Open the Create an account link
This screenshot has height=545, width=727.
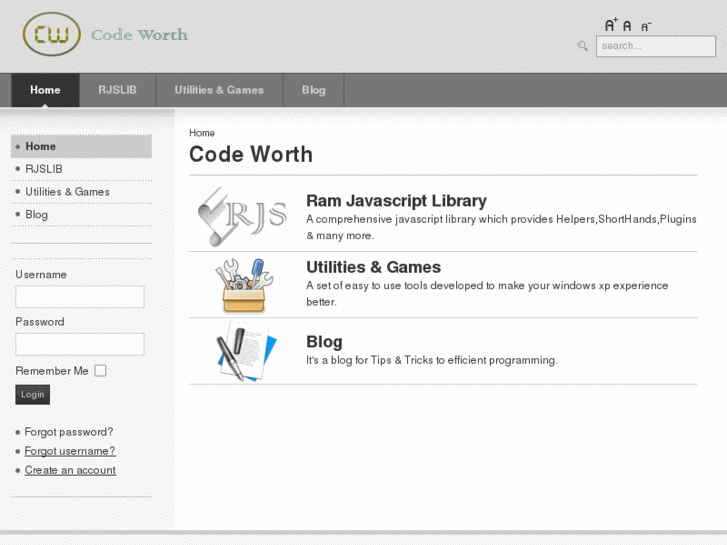[70, 470]
